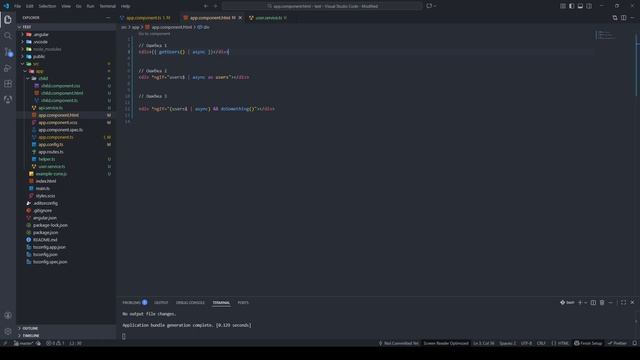The width and height of the screenshot is (640, 360).
Task: Click Screen Reader Optimized in status bar
Action: click(446, 343)
